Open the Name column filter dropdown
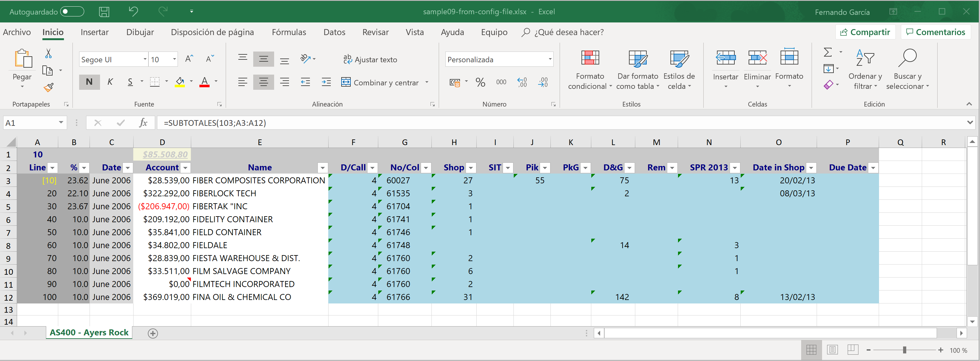 [x=322, y=168]
